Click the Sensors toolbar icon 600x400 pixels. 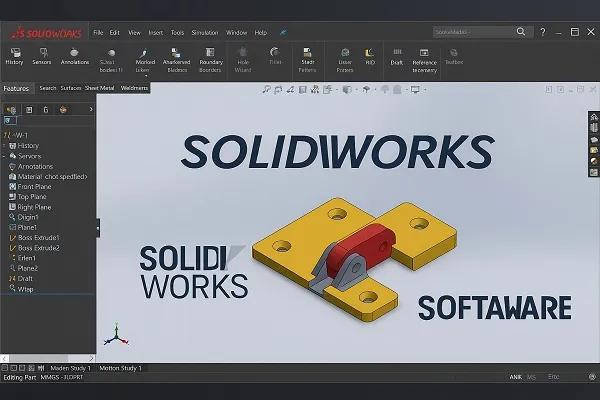click(42, 56)
